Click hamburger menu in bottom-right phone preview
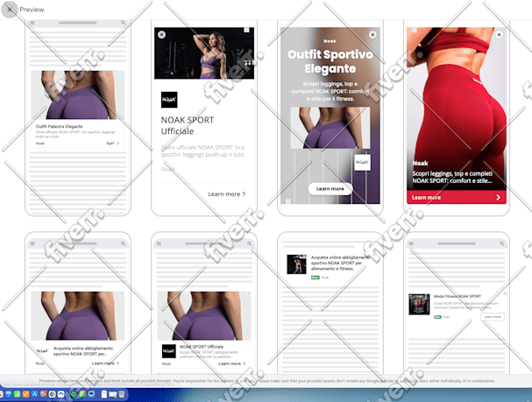This screenshot has width=532, height=402. click(411, 243)
